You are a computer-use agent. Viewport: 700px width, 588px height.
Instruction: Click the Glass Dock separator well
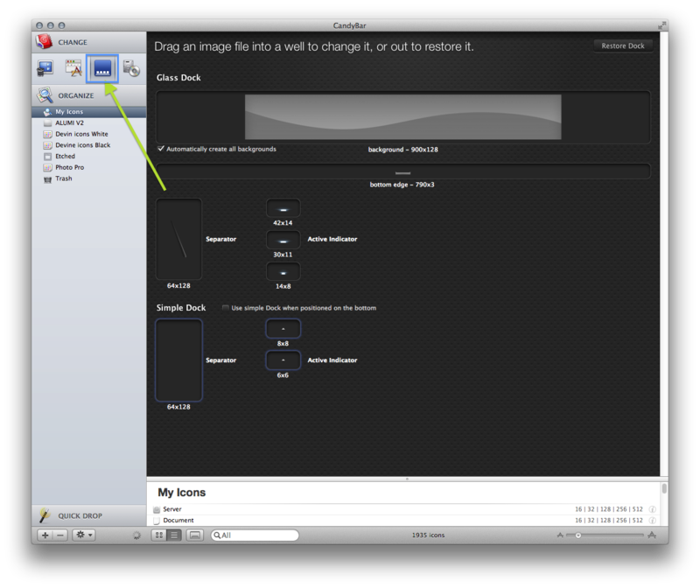[x=178, y=239]
